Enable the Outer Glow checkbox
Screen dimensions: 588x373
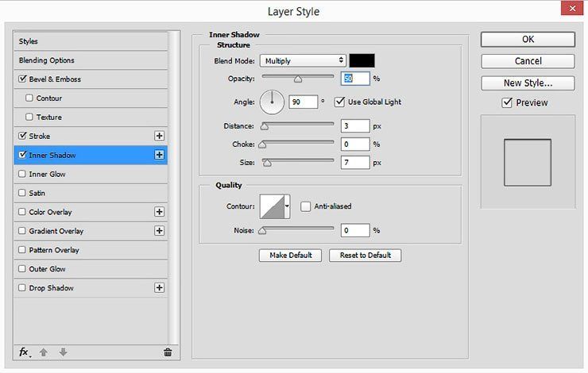(x=22, y=268)
